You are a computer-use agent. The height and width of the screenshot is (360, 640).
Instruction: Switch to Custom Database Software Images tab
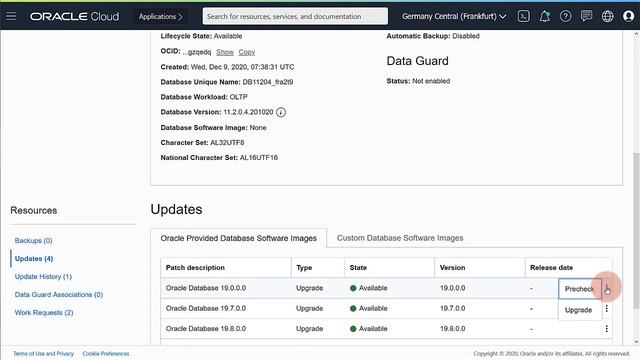click(400, 238)
